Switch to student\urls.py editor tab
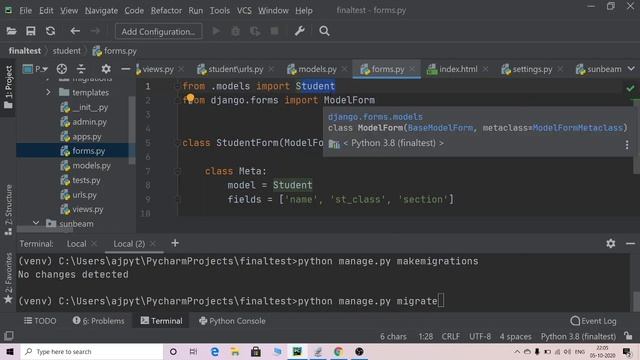The height and width of the screenshot is (360, 640). 236,69
